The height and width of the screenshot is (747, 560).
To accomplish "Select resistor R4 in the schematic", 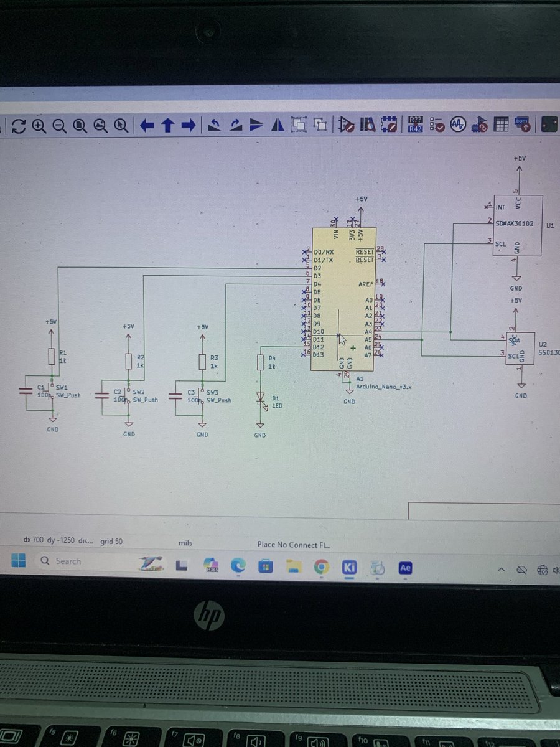I will [x=260, y=362].
